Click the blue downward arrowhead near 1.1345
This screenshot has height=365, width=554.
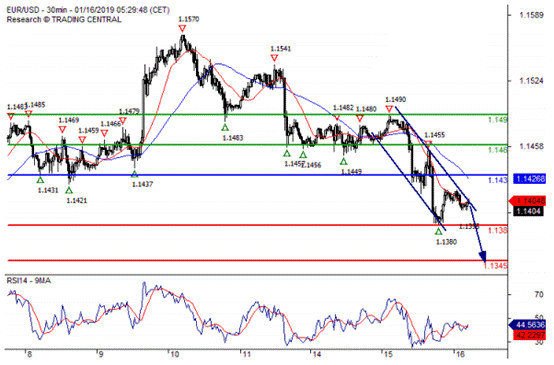coord(483,256)
